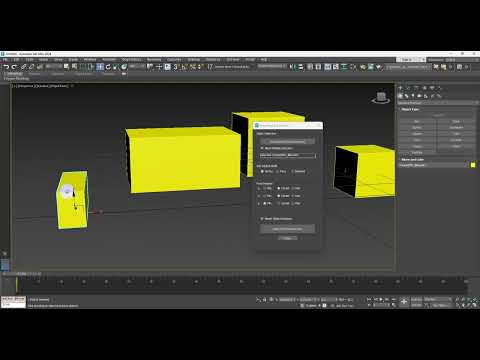Viewport: 480px width, 360px height.
Task: Click the Teapot primitive button
Action: click(x=417, y=146)
